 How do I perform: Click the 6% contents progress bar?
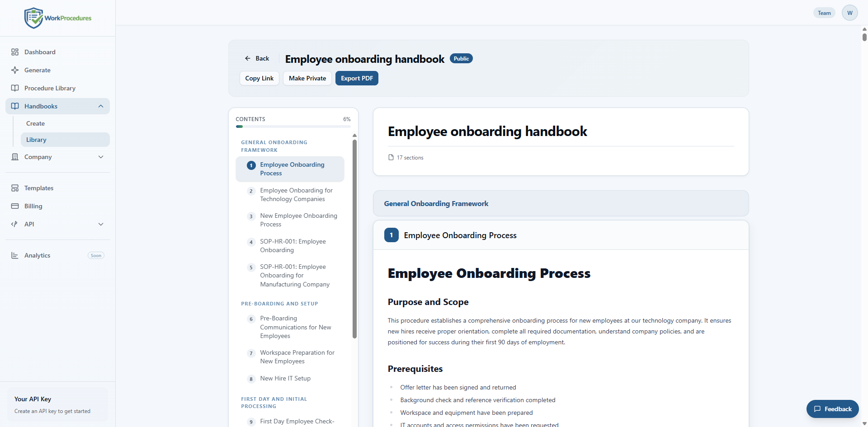pyautogui.click(x=293, y=127)
